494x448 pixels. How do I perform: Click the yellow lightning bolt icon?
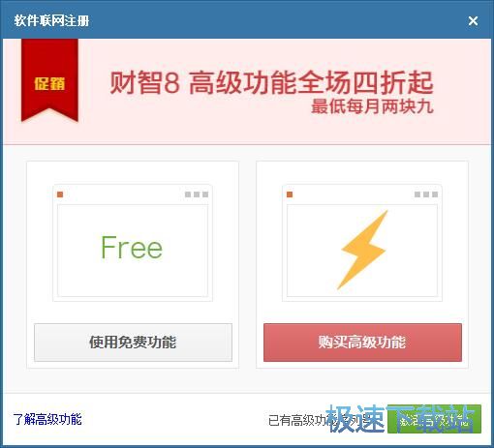(362, 250)
